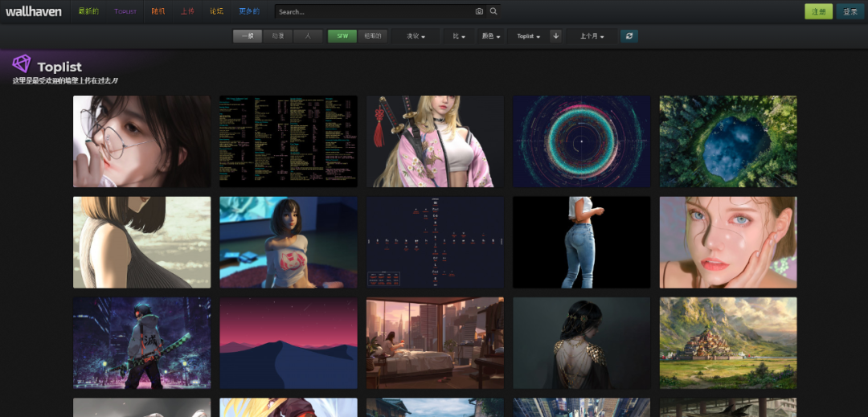This screenshot has height=417, width=868.
Task: Open the dark blue cross diagram wallpaper
Action: (435, 242)
